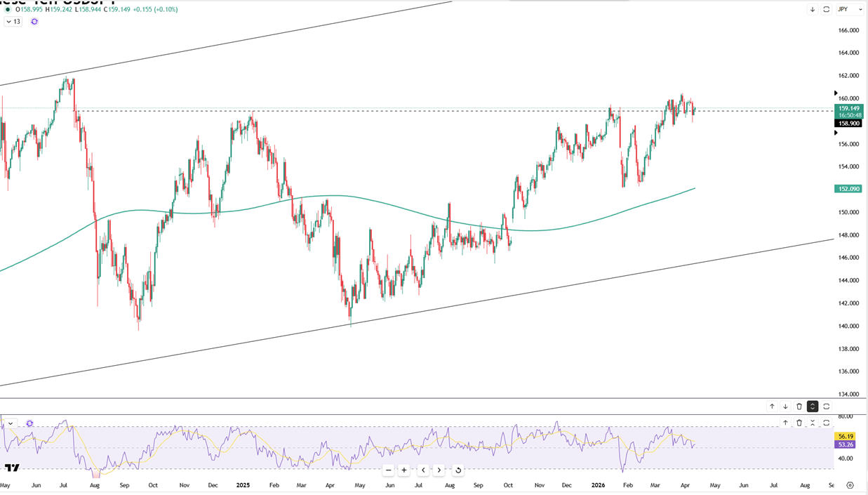
Task: Click the 158.900 price label on the scale
Action: [x=849, y=124]
